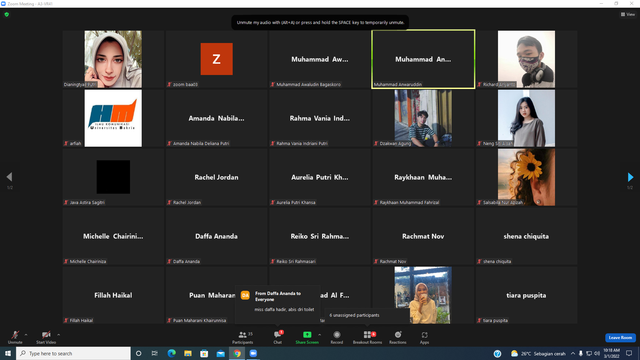Image resolution: width=640 pixels, height=360 pixels.
Task: Click the system clock showing 10:18 AM
Action: (611, 353)
